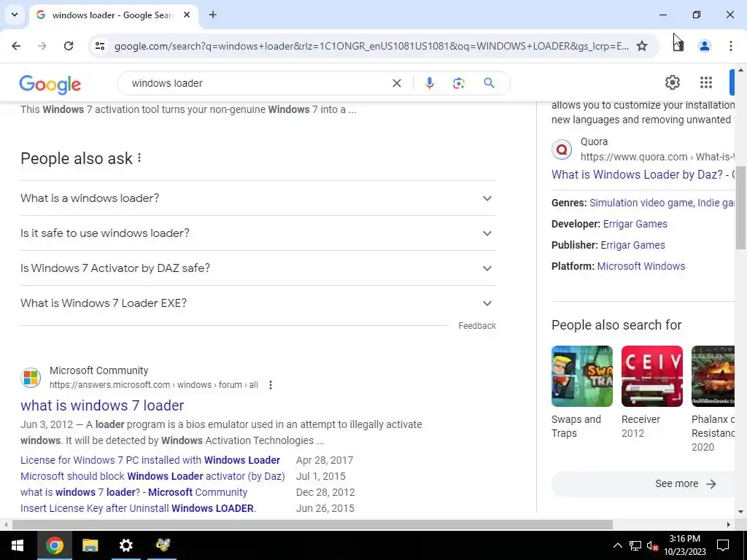Click the Chrome address bar URL

pyautogui.click(x=371, y=46)
